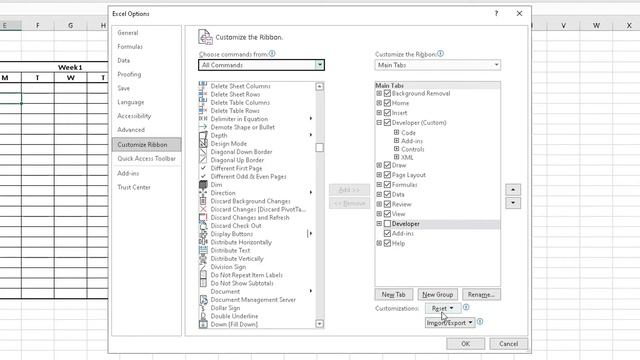Uncheck the Add-ins tab checkbox

(387, 233)
